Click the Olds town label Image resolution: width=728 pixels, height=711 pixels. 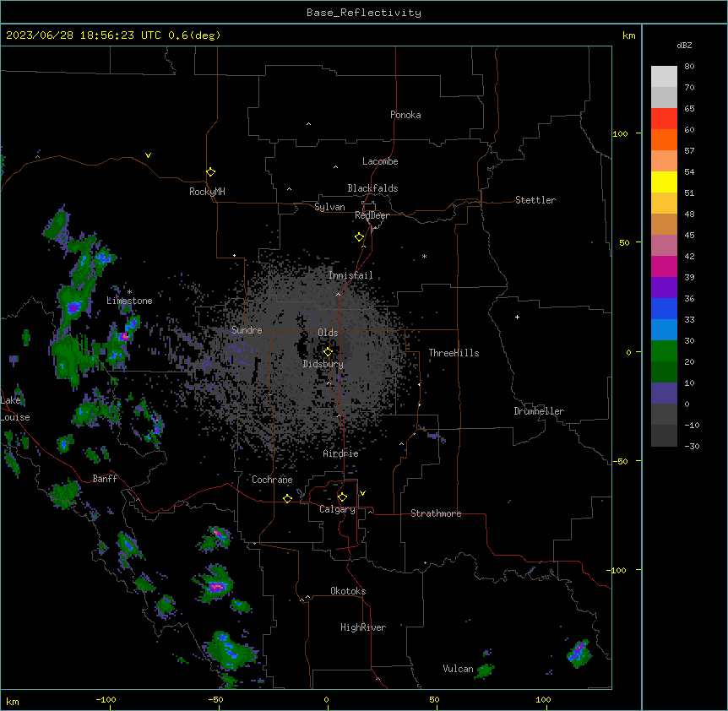click(x=328, y=333)
